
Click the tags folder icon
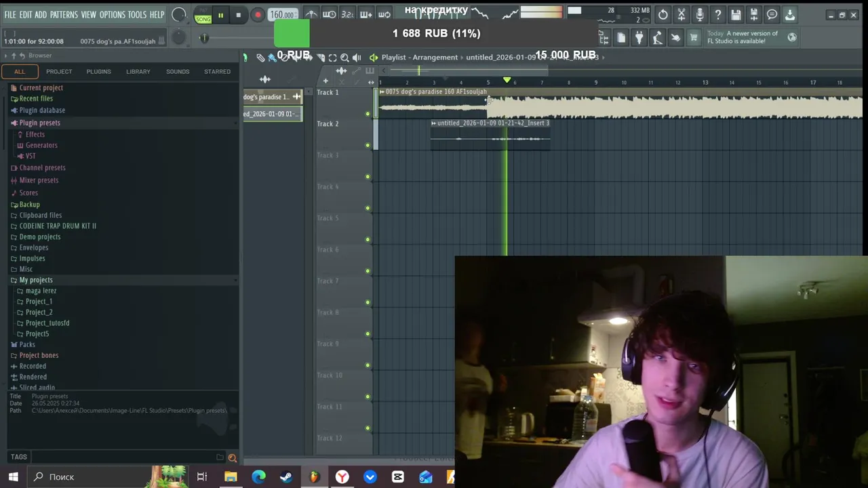(x=220, y=457)
